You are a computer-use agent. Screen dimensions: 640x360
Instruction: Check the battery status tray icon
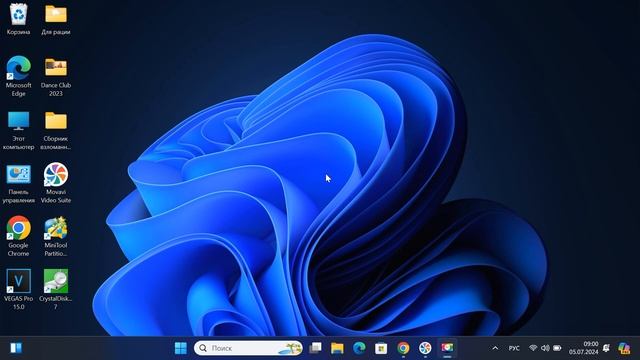click(x=557, y=348)
